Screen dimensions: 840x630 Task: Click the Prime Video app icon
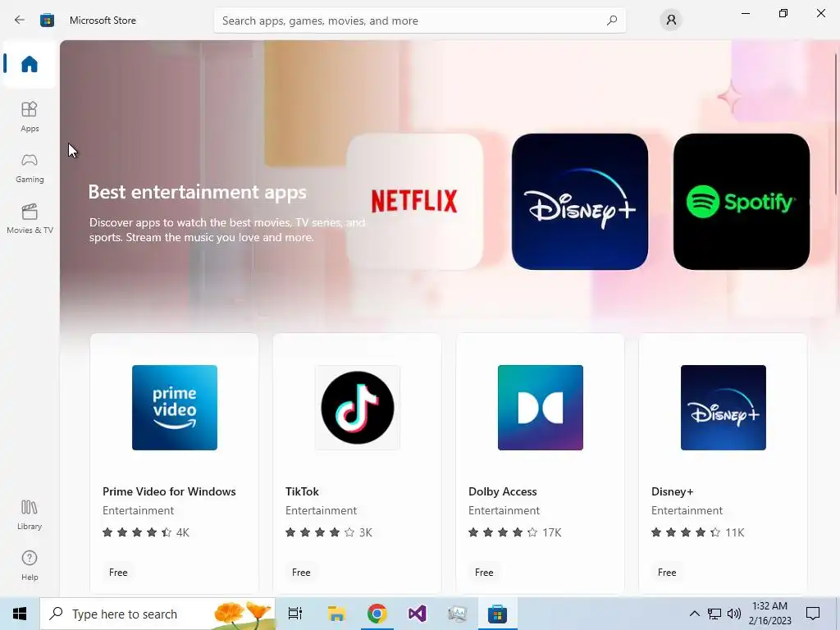point(175,408)
